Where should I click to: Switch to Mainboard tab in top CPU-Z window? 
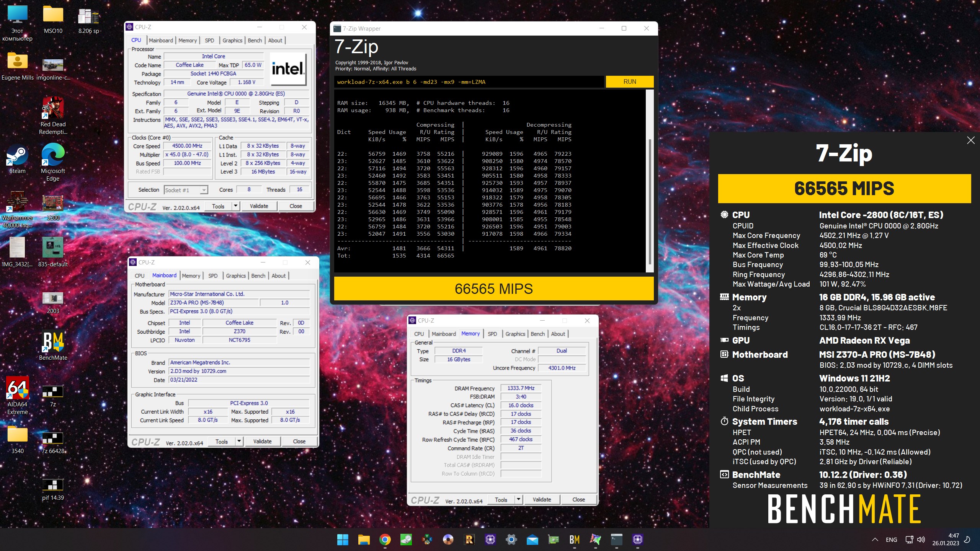[161, 41]
